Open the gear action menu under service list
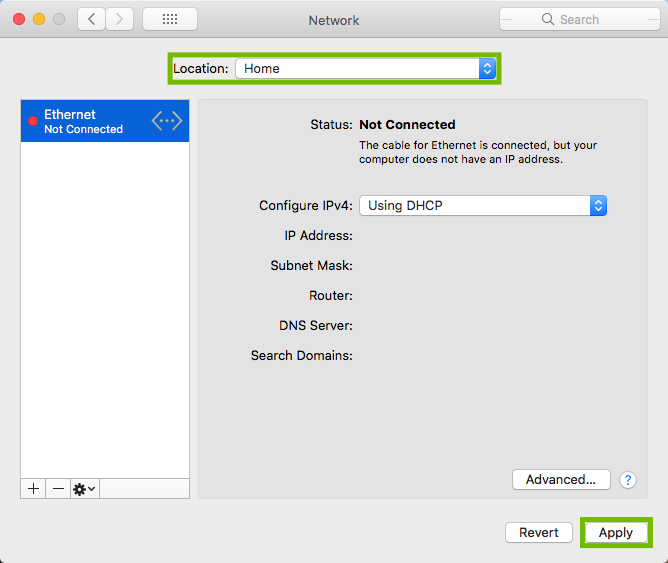Image resolution: width=668 pixels, height=563 pixels. [84, 488]
